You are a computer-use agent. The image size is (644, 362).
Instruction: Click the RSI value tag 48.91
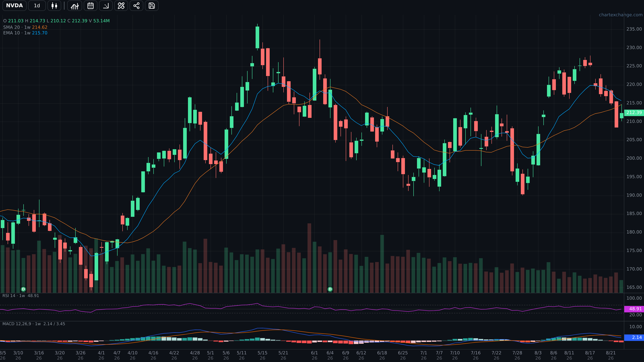[x=634, y=309]
